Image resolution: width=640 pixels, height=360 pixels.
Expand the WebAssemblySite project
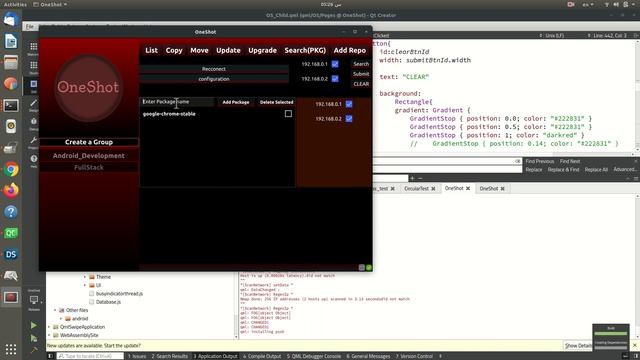pyautogui.click(x=49, y=335)
